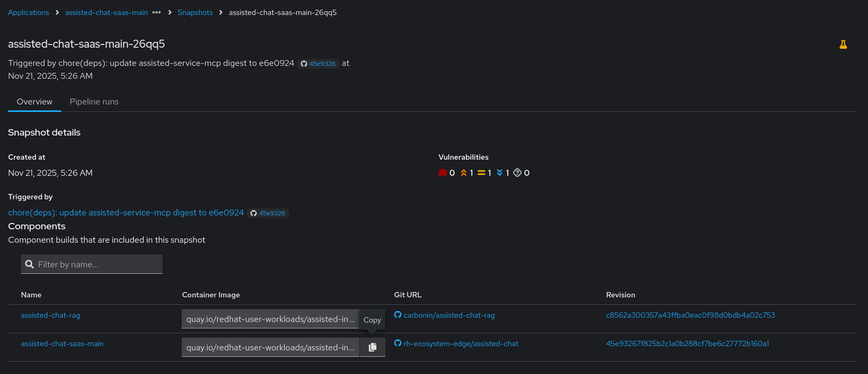Switch to the Pipeline runs tab
The image size is (868, 374).
pos(94,102)
